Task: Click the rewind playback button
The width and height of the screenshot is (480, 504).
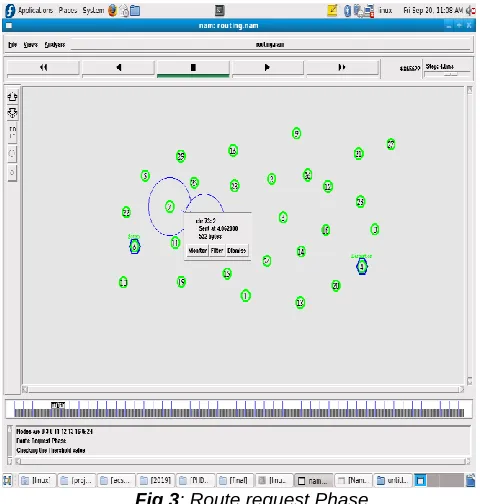Action: pos(43,68)
